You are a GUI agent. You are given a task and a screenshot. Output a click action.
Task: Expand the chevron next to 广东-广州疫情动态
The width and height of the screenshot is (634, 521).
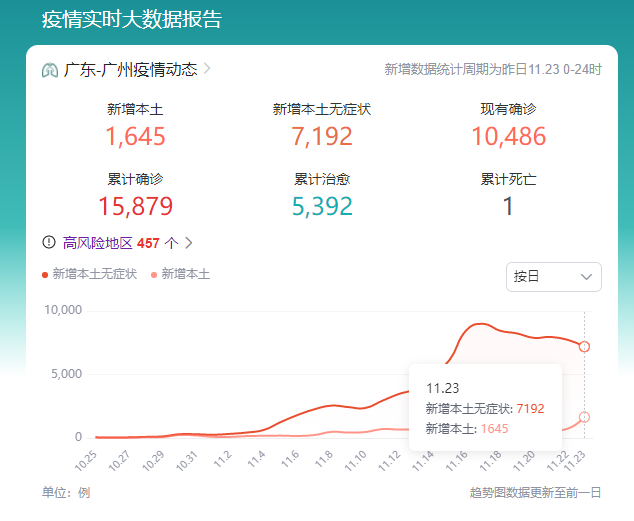[x=207, y=69]
